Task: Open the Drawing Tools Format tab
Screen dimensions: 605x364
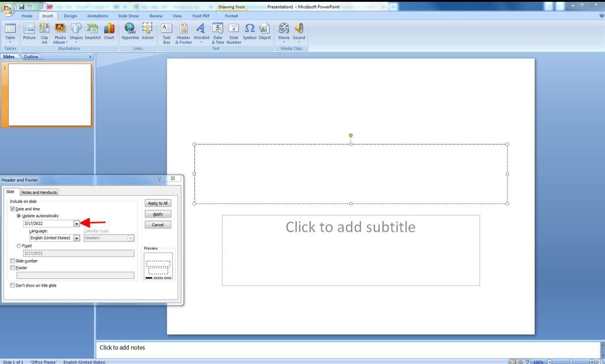Action: coord(232,16)
